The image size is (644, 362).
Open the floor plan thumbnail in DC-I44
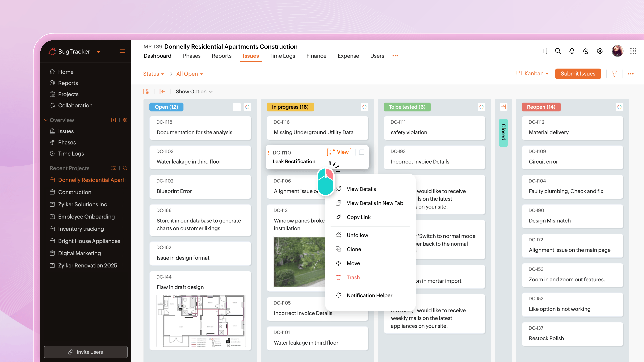[x=201, y=321]
